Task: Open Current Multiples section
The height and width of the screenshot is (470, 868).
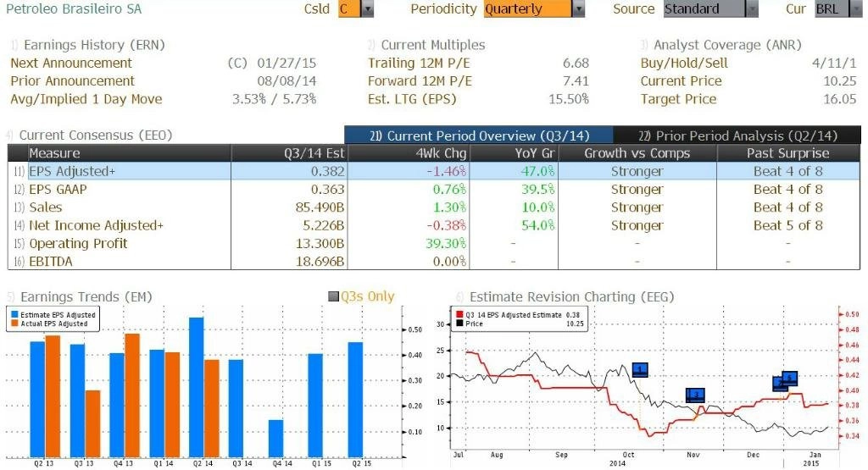Action: pyautogui.click(x=433, y=45)
